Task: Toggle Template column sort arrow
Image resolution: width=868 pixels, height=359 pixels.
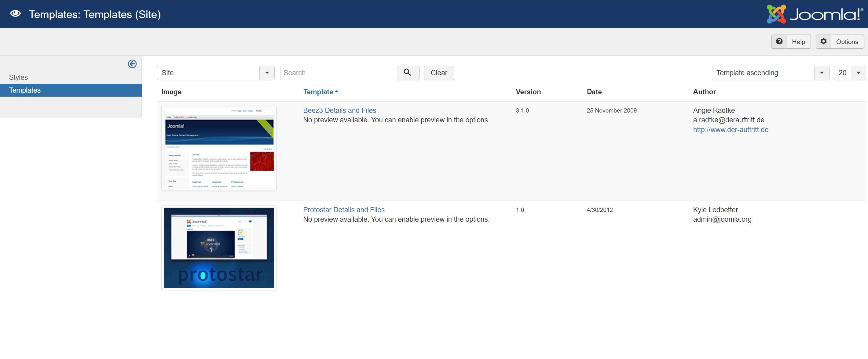Action: pos(337,91)
